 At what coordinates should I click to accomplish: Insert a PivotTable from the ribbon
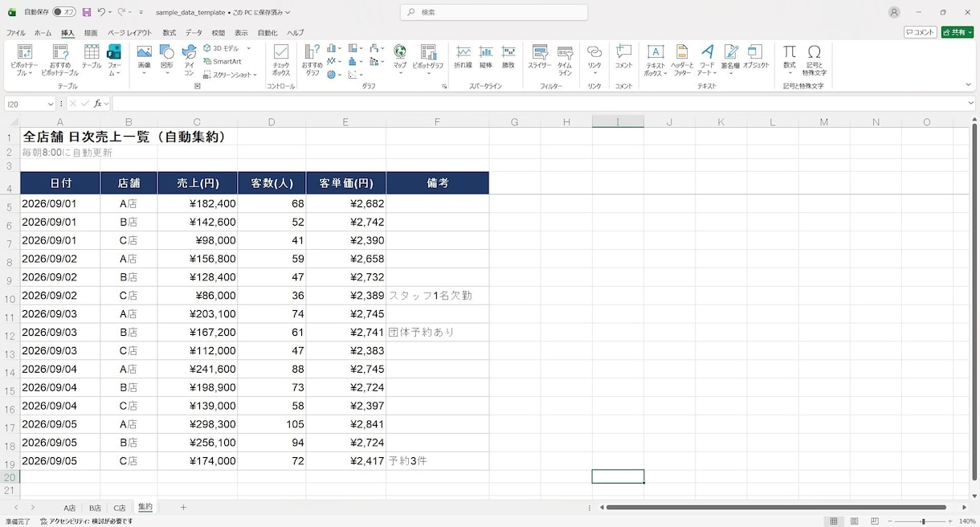pyautogui.click(x=24, y=60)
